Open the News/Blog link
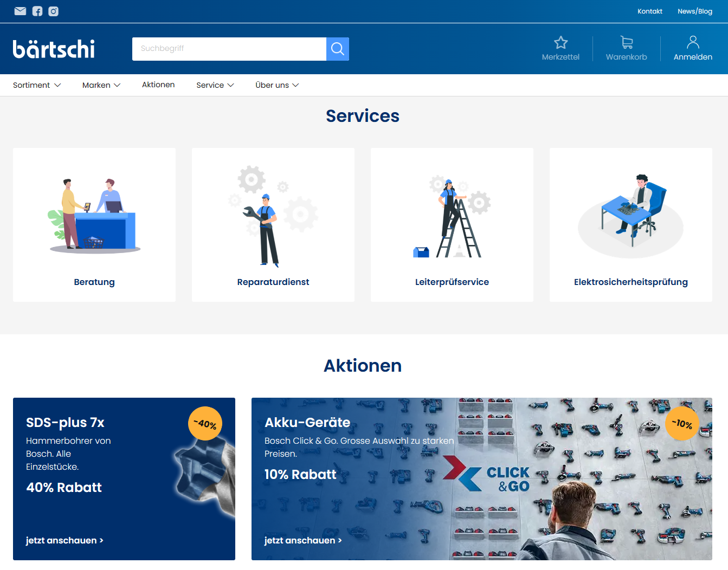Image resolution: width=728 pixels, height=570 pixels. (694, 11)
